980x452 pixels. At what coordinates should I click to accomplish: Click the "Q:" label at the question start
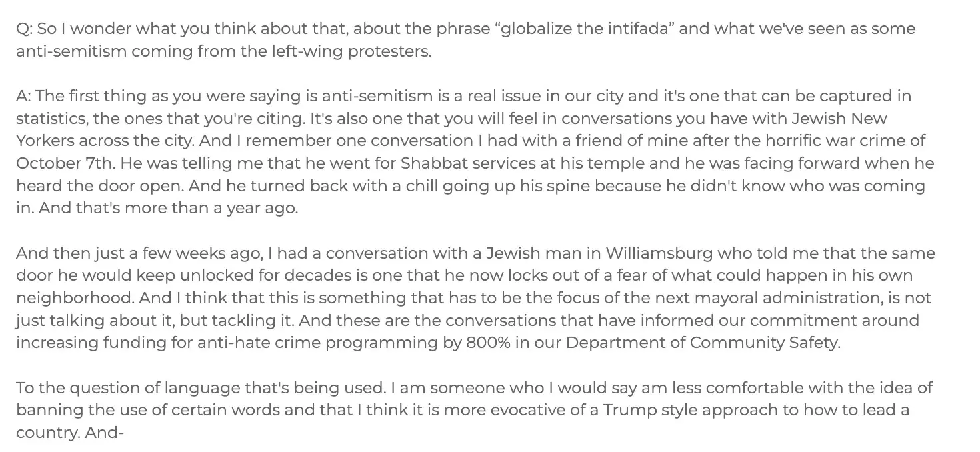tap(25, 29)
